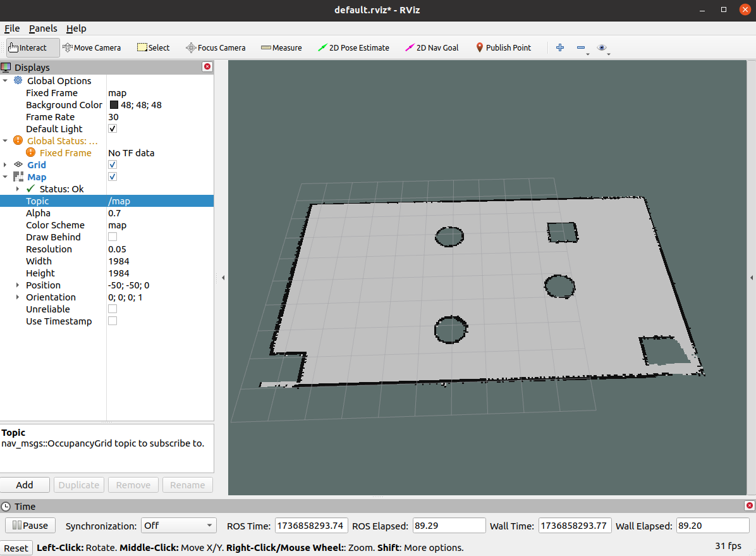The height and width of the screenshot is (556, 756).
Task: Open the Help menu
Action: (76, 28)
